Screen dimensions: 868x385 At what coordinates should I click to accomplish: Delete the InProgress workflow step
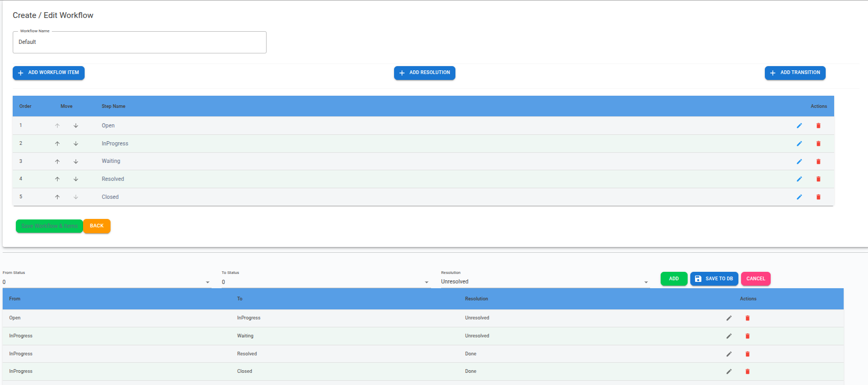click(818, 144)
